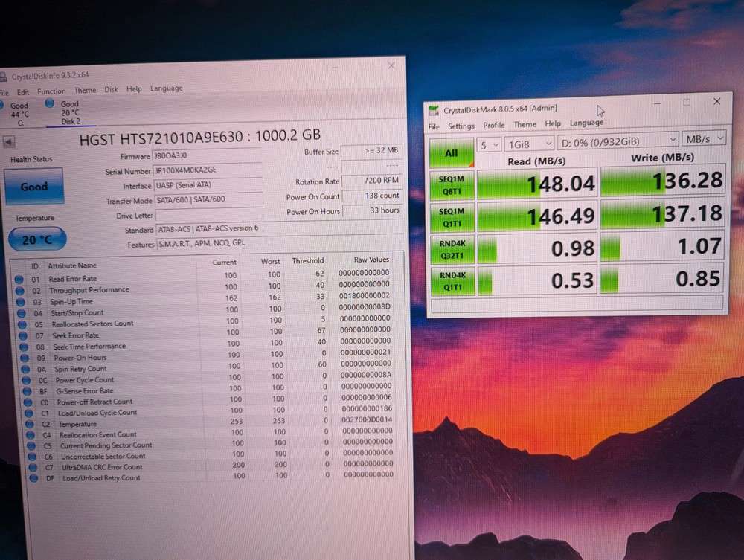Open the Edit menu in CrystalDiskInfo

coord(23,92)
